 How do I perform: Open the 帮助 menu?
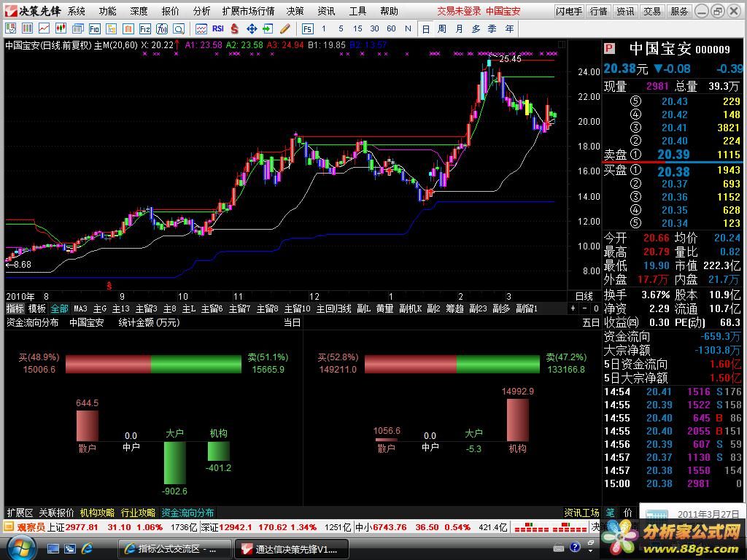click(389, 10)
